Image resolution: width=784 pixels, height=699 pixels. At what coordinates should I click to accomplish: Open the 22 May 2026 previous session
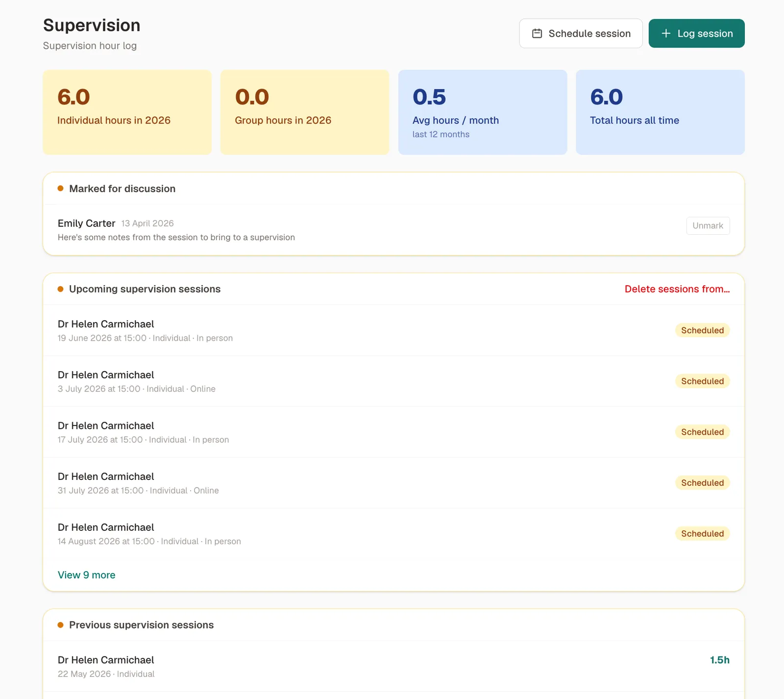393,667
